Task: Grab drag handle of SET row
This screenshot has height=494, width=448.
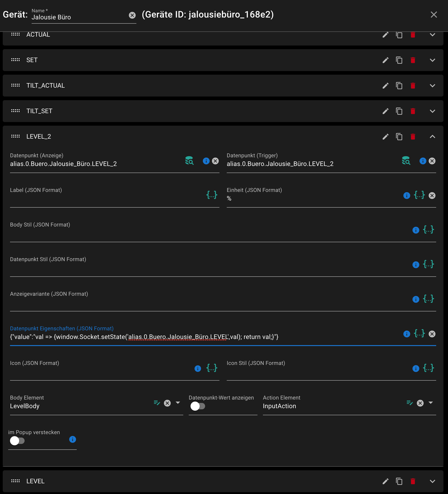Action: tap(15, 60)
